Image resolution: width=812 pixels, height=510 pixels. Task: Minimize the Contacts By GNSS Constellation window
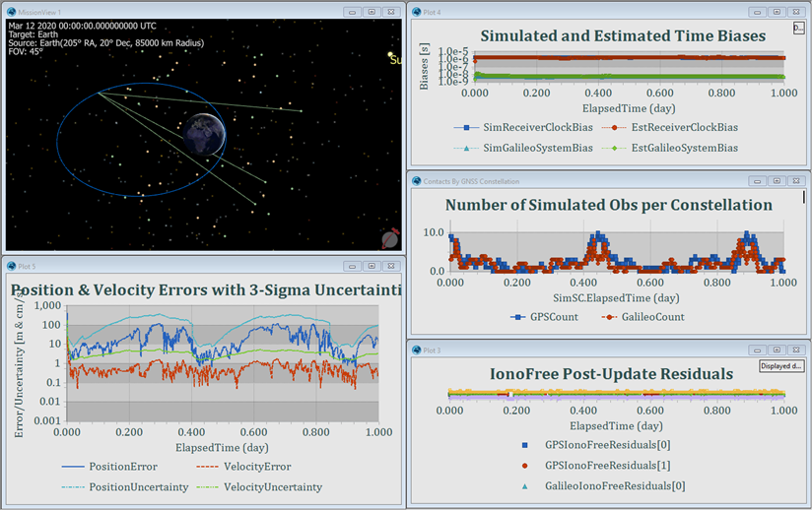(757, 181)
